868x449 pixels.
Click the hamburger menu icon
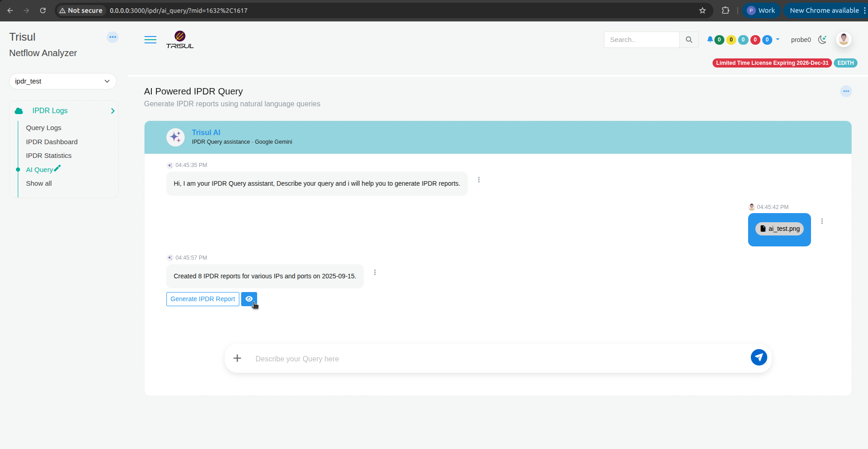(150, 40)
